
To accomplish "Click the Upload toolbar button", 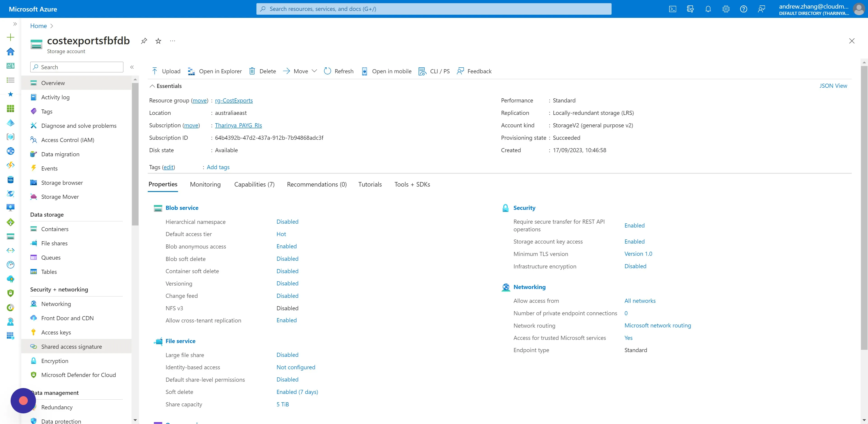I will click(166, 71).
